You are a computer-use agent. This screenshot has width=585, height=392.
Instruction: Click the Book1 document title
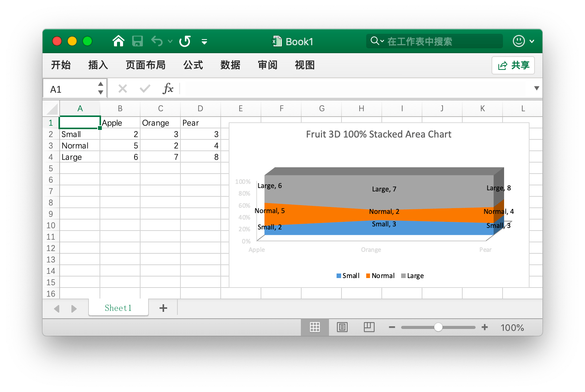coord(299,41)
